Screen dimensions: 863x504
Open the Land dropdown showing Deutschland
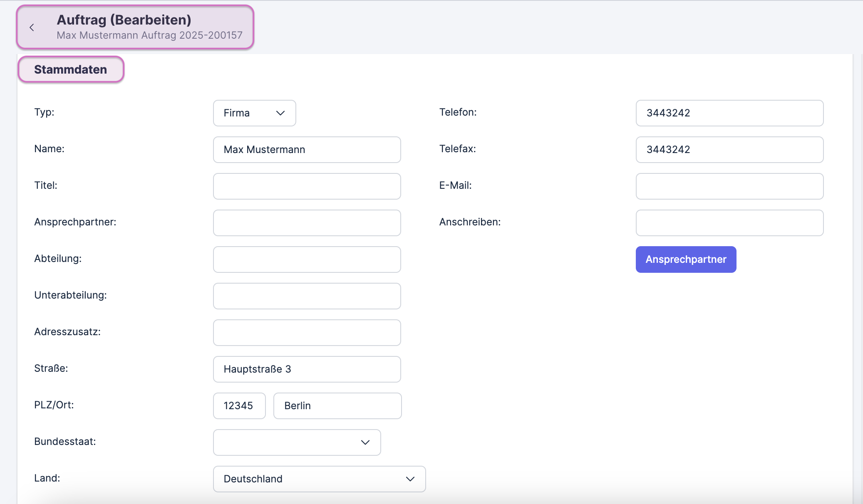click(x=319, y=479)
